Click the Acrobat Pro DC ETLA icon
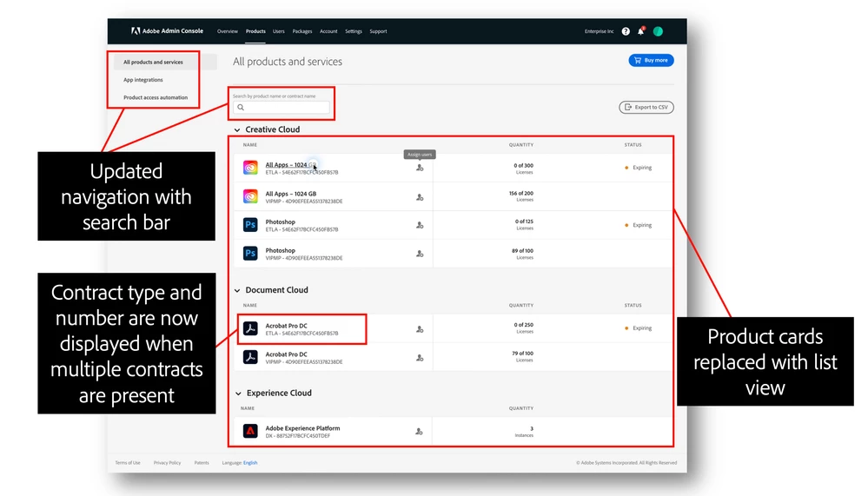The height and width of the screenshot is (496, 868). [250, 329]
